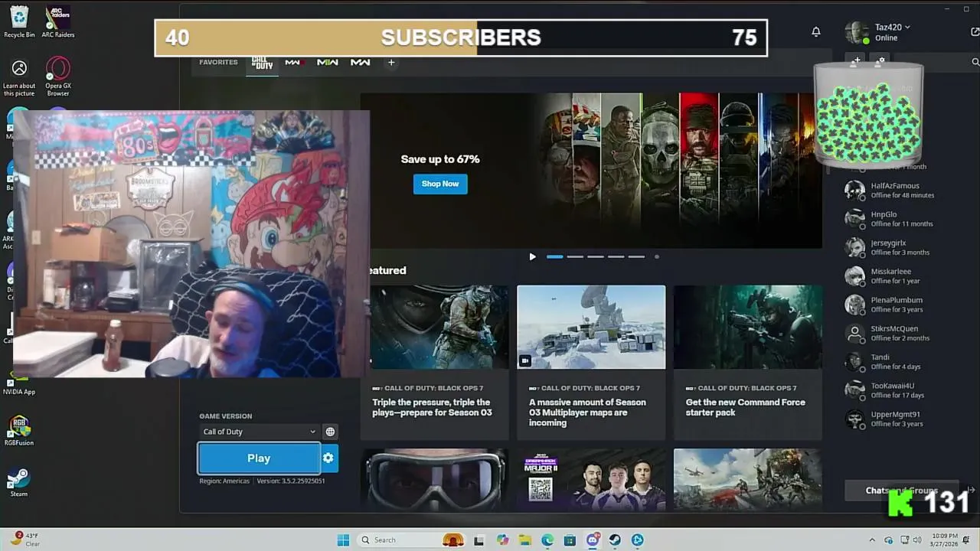Switch to the plain white MW favorites tab

tap(360, 63)
